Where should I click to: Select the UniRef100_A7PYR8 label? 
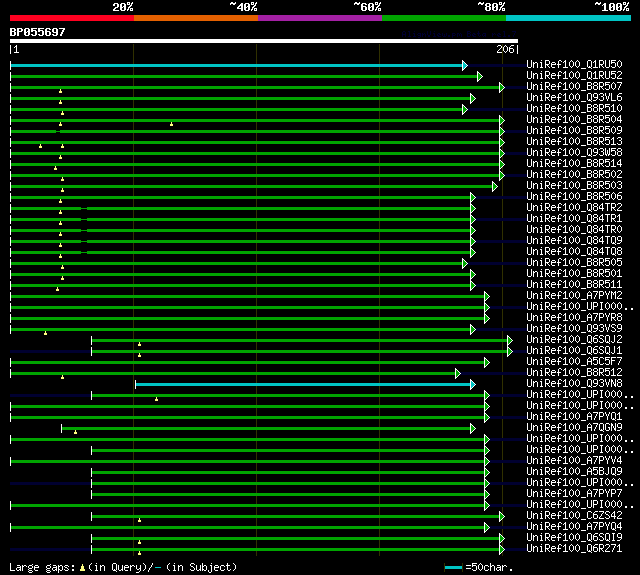pyautogui.click(x=574, y=318)
